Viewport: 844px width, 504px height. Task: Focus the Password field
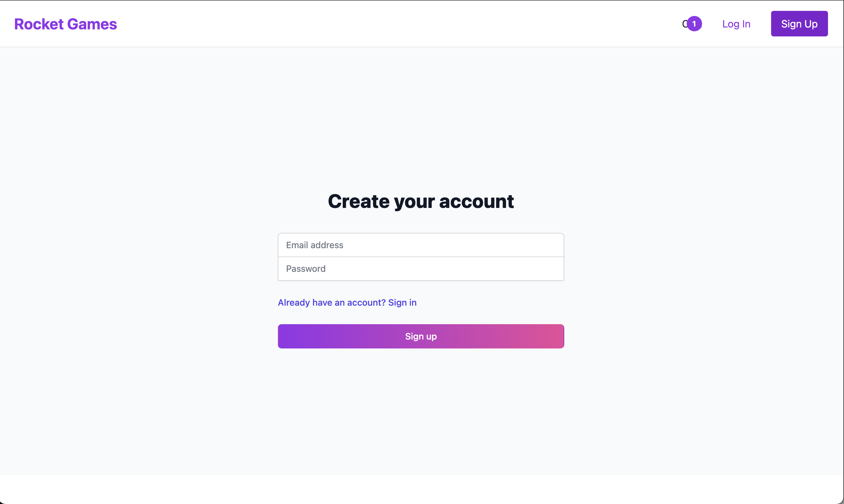coord(421,269)
